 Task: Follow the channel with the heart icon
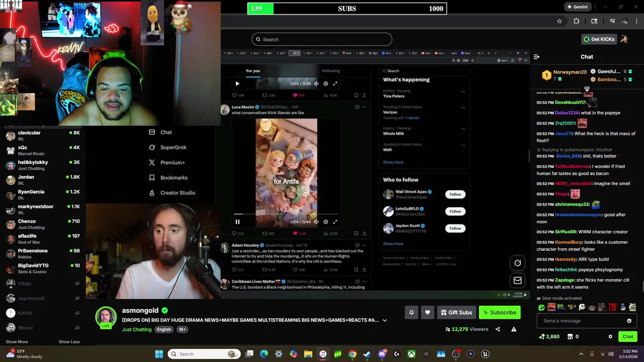(x=428, y=312)
